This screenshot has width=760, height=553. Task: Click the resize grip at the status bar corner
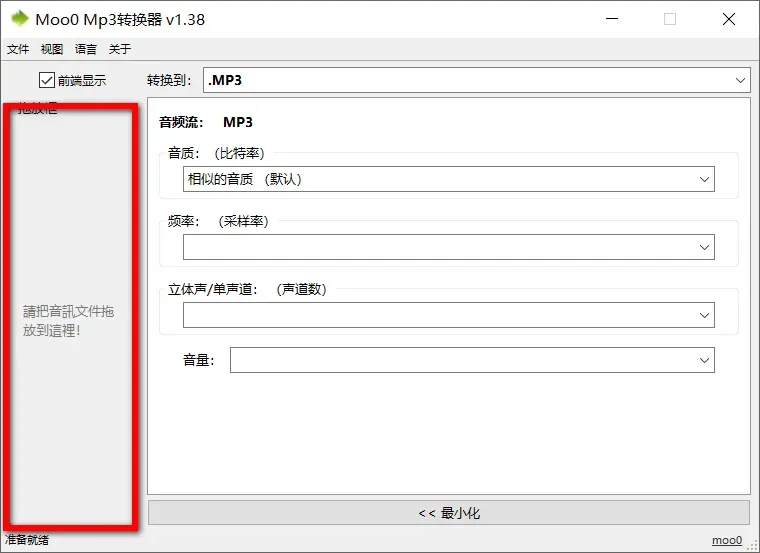pyautogui.click(x=754, y=546)
